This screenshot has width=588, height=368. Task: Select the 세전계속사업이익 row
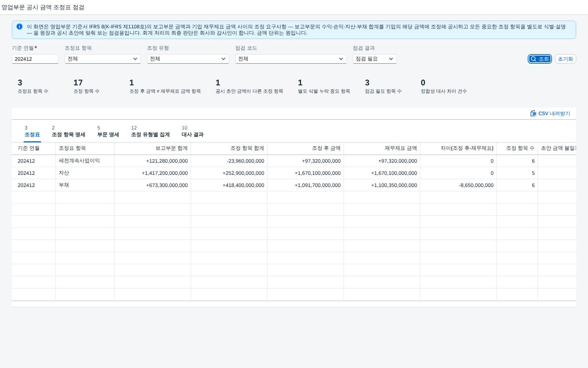pyautogui.click(x=294, y=161)
